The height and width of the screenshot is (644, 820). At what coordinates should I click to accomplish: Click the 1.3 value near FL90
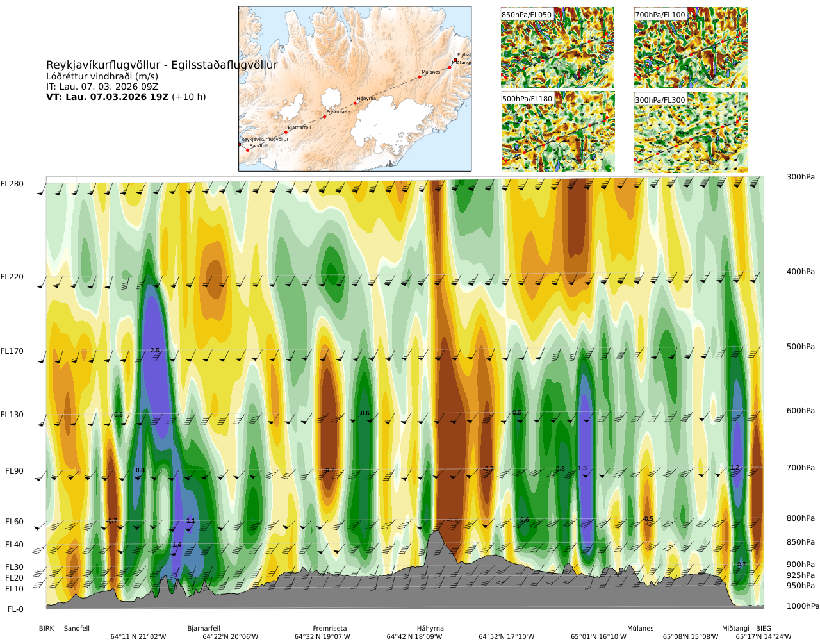click(582, 468)
